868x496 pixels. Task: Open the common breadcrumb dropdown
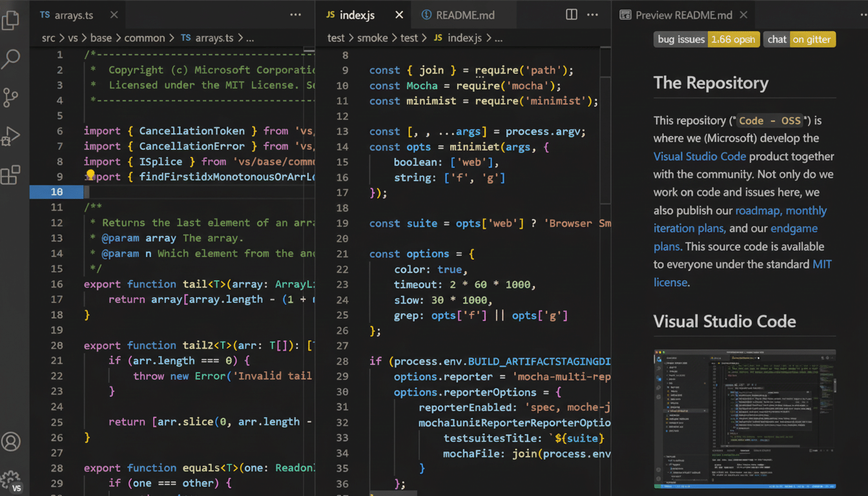[x=145, y=38]
